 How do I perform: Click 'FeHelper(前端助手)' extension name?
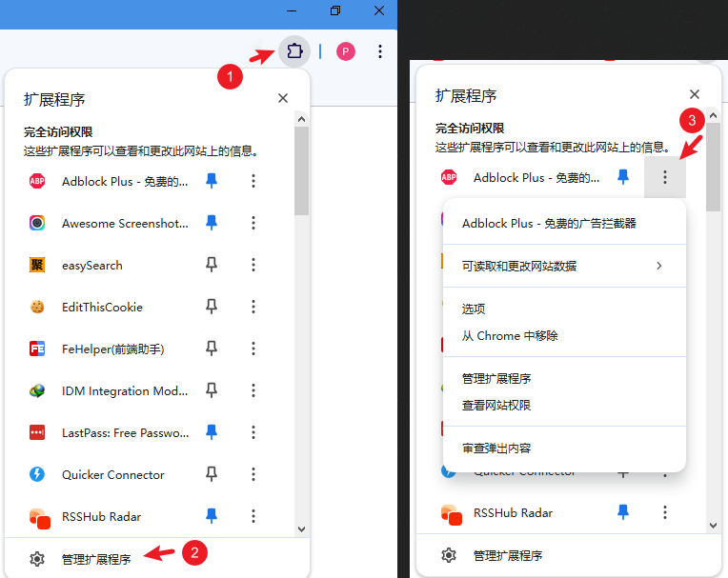112,349
